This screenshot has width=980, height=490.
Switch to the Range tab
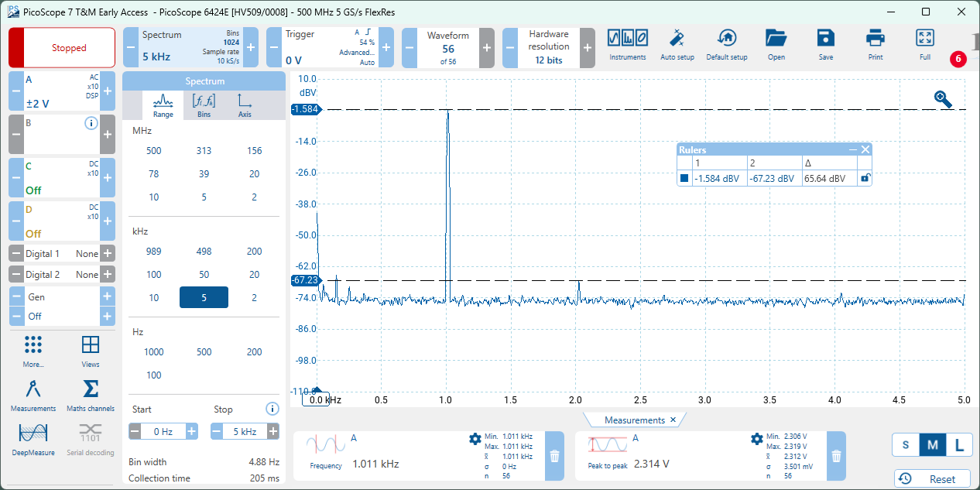pyautogui.click(x=163, y=106)
